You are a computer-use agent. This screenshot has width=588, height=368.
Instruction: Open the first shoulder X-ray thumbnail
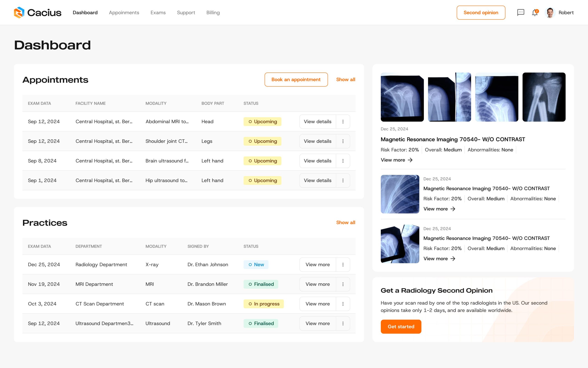point(402,97)
